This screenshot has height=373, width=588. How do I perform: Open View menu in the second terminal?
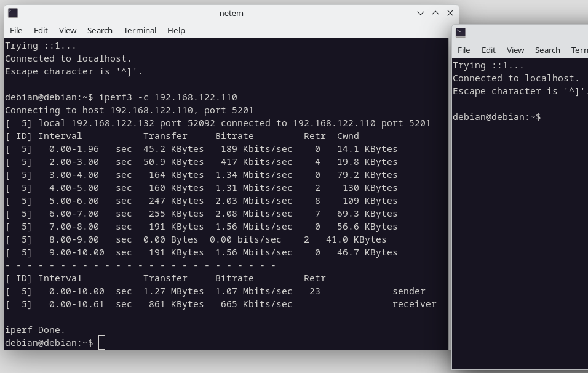point(515,50)
